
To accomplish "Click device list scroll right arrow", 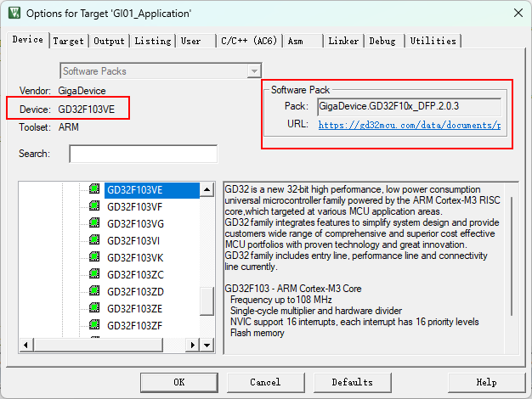I will (x=193, y=346).
